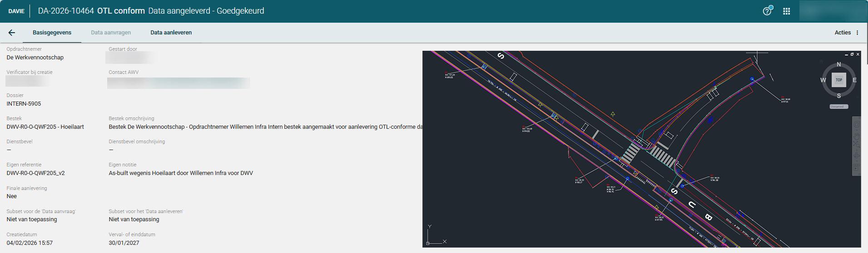Click TOP face of the view cube

pyautogui.click(x=839, y=80)
